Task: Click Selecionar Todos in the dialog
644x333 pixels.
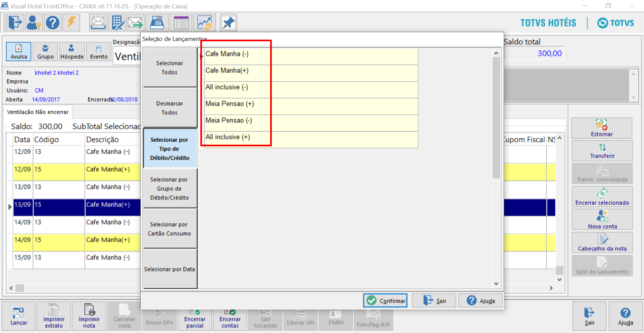Action: pos(170,67)
